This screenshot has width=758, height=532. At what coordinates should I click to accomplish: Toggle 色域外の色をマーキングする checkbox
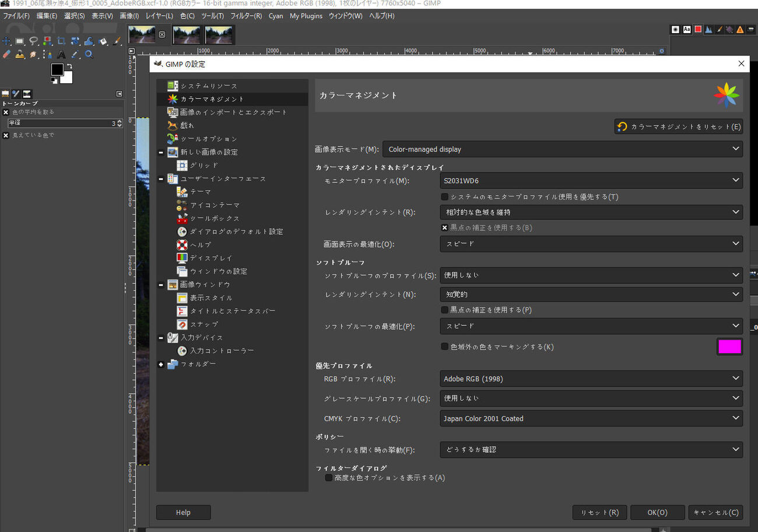[x=444, y=347]
